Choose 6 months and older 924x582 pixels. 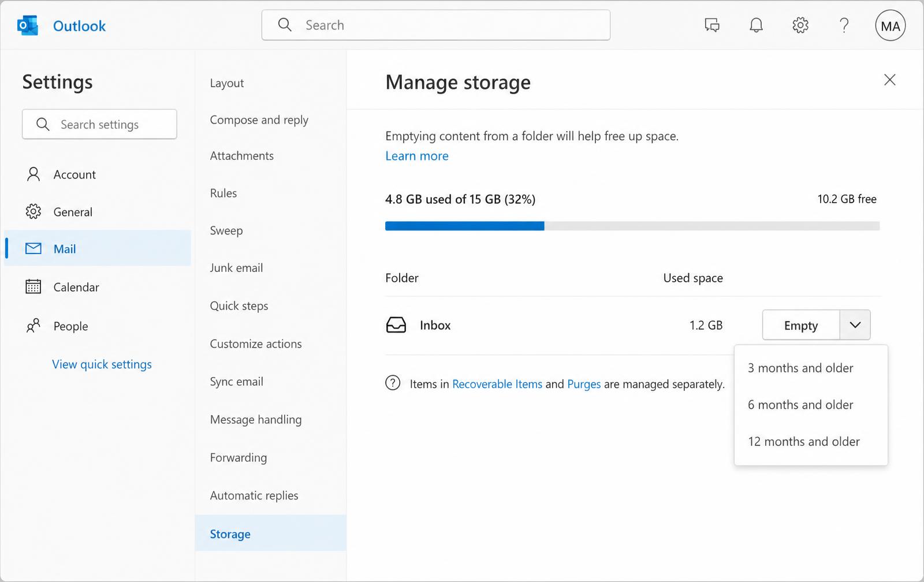(811, 405)
